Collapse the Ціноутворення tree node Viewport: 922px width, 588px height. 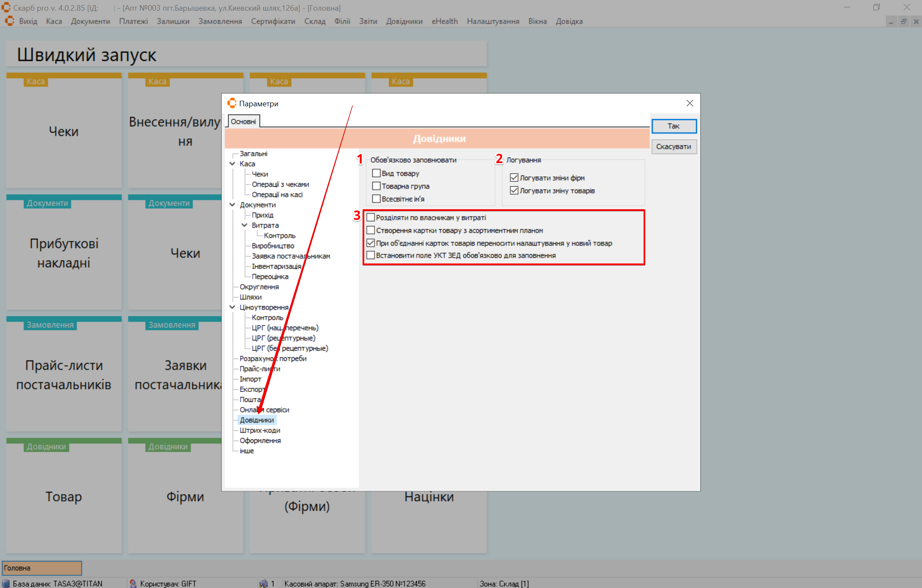[232, 307]
